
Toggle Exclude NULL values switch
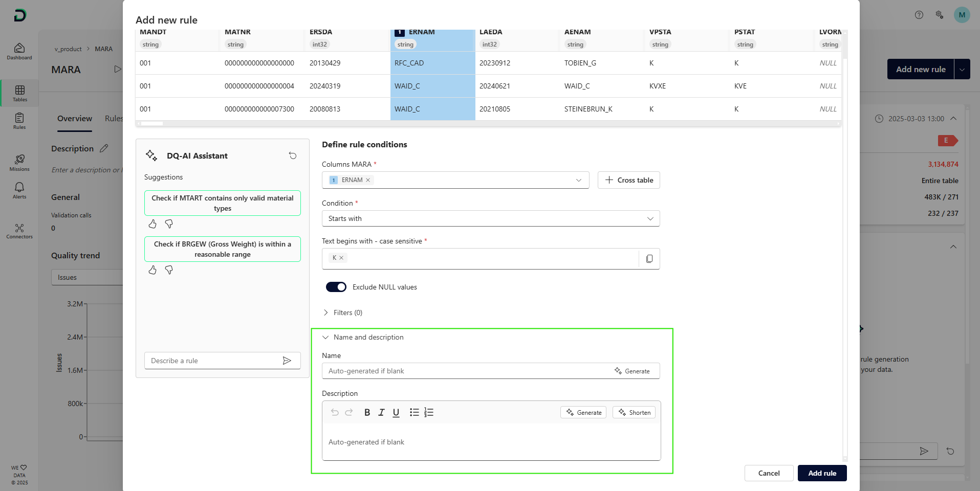(x=336, y=287)
